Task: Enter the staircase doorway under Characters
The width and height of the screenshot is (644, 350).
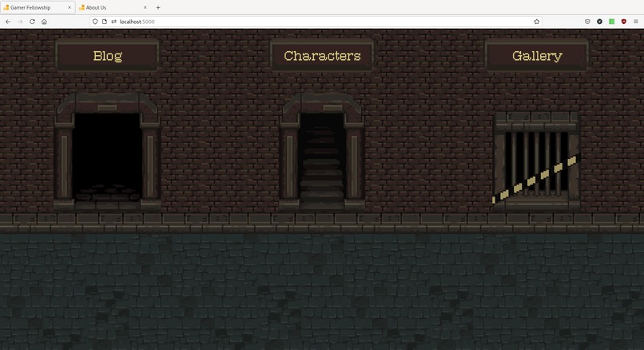Action: 322,152
